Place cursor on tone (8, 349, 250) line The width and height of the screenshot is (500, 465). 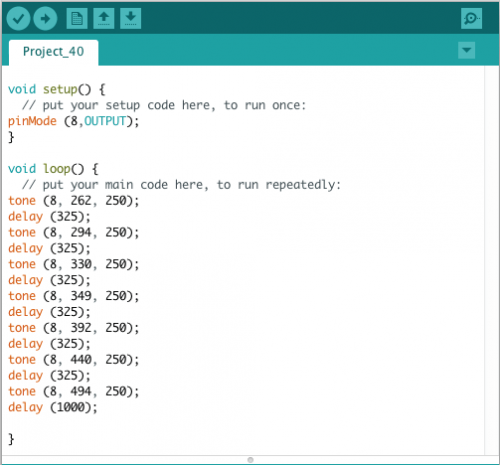pos(73,296)
